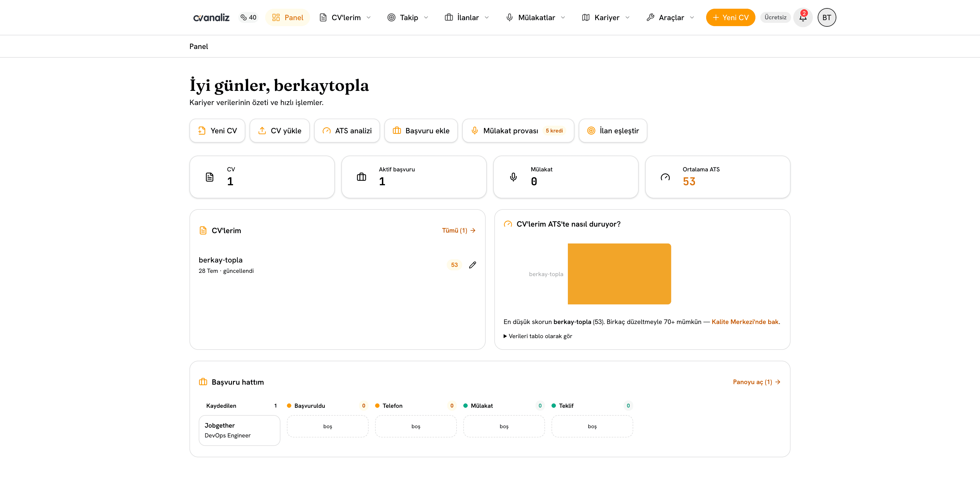
Task: Expand the İlanlar dropdown chevron
Action: click(487, 17)
